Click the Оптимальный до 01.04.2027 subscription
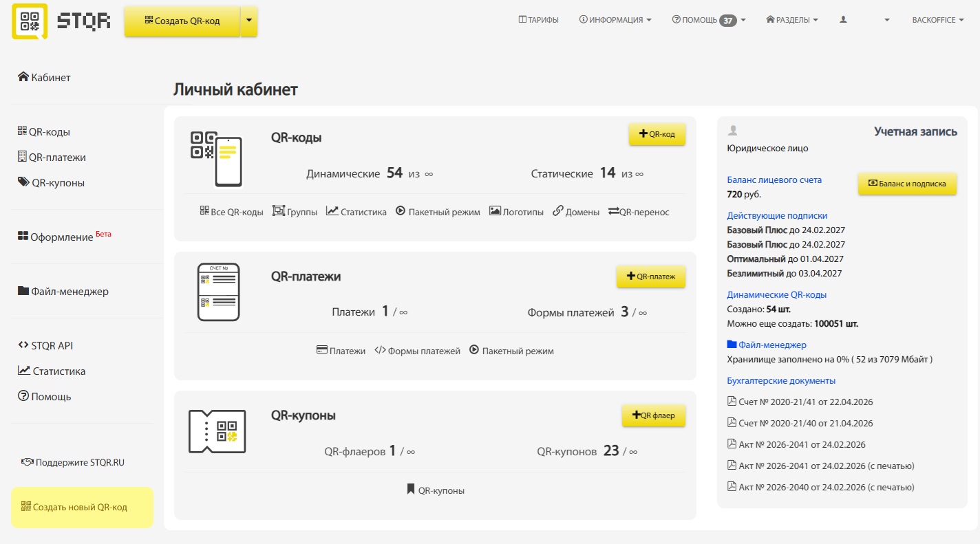980x544 pixels. coord(785,259)
